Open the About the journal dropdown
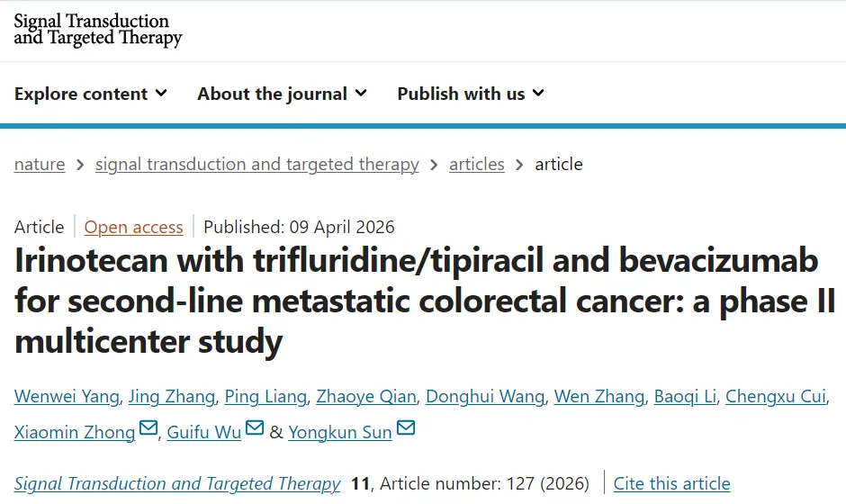The height and width of the screenshot is (504, 846). click(282, 94)
